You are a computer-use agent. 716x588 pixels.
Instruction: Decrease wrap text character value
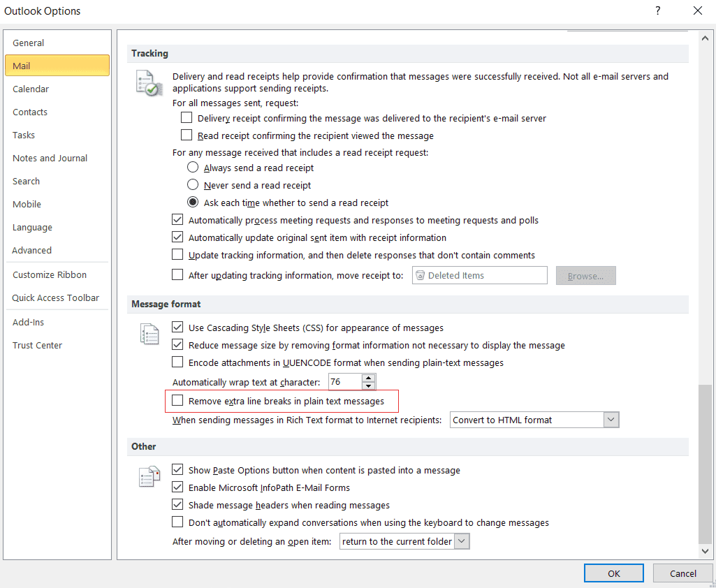click(x=369, y=386)
